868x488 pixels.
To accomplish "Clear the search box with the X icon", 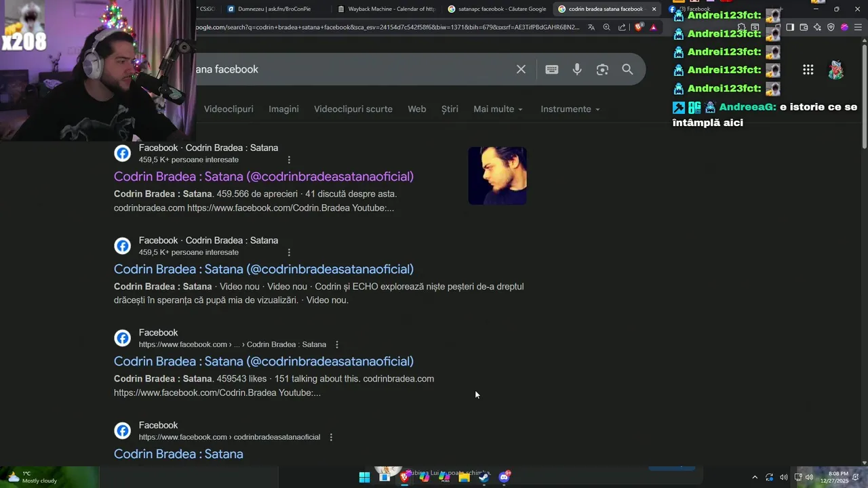I will tap(521, 69).
